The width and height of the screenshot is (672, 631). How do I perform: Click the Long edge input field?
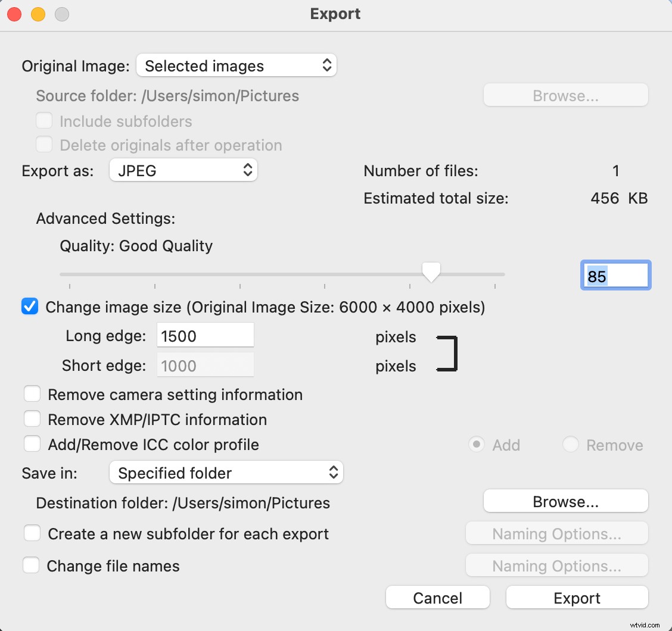[x=205, y=335]
